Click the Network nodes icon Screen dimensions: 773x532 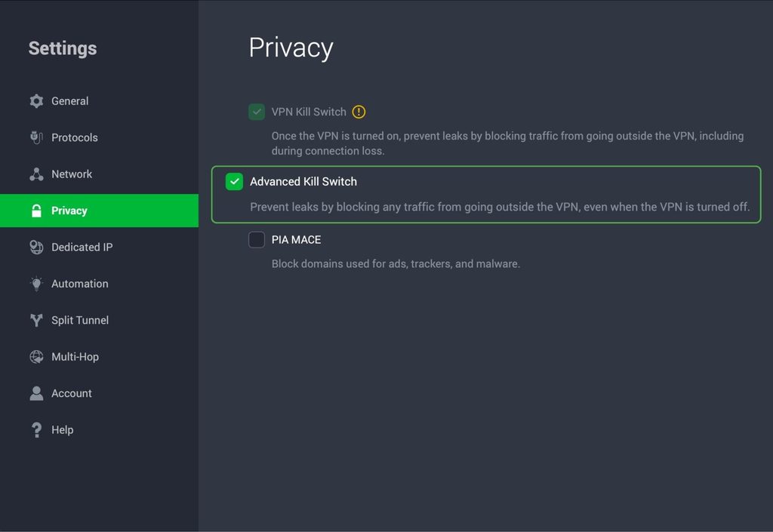click(36, 174)
